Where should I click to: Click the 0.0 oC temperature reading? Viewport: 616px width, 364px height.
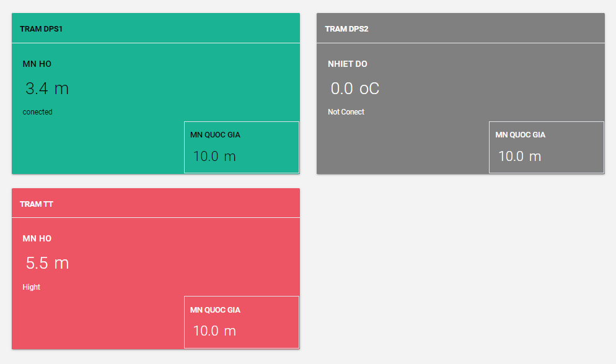(x=354, y=89)
